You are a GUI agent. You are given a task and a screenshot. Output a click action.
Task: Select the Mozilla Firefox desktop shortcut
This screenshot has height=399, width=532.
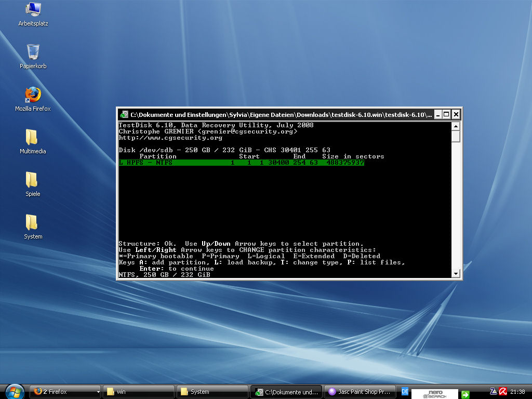click(33, 99)
